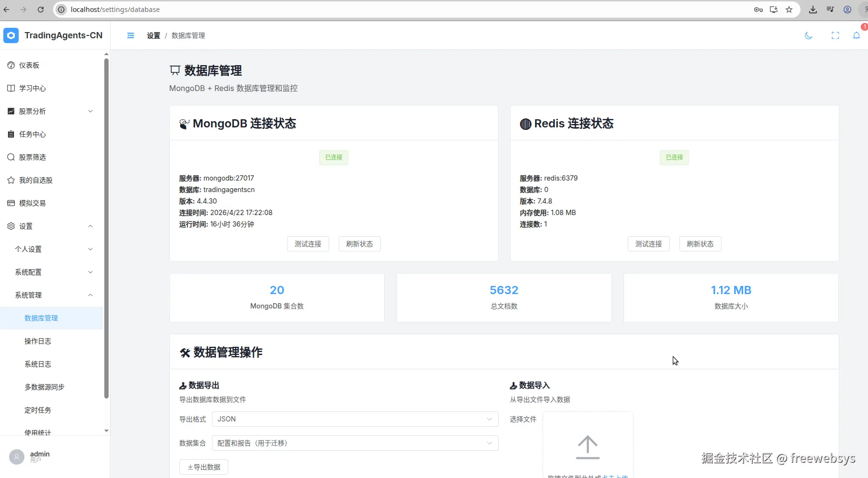
Task: Click the 设置 breadcrumb link
Action: (154, 35)
